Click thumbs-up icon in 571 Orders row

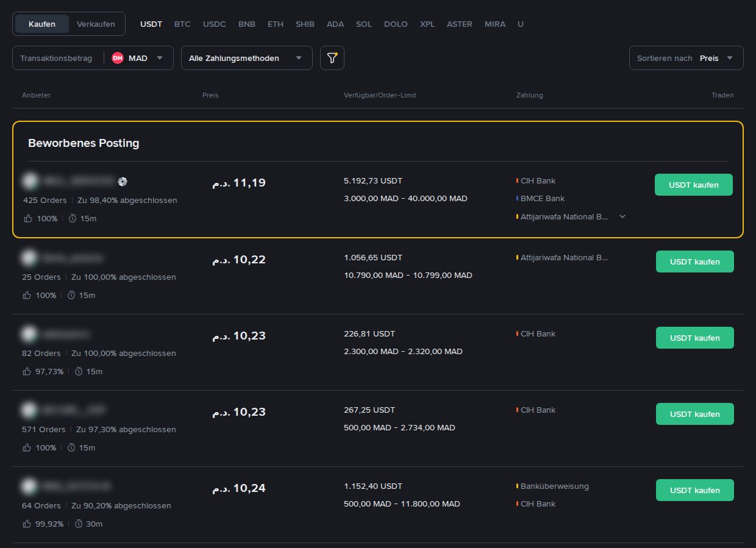point(26,447)
